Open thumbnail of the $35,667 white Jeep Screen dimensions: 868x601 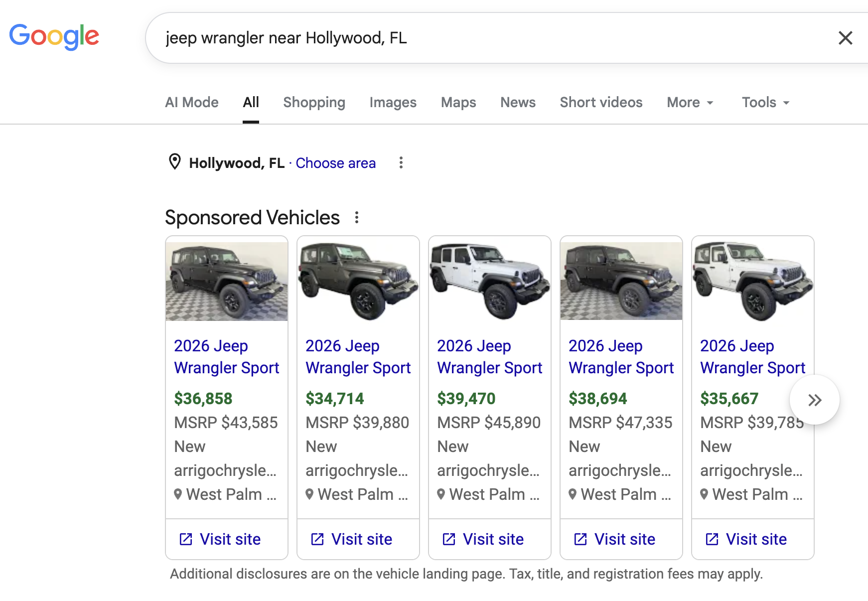click(x=753, y=282)
